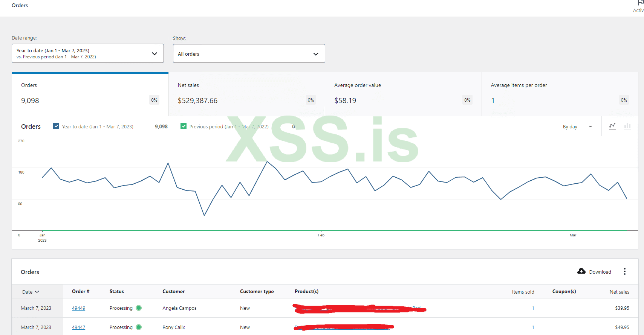Click the Items sold column header
This screenshot has width=644, height=335.
(523, 292)
